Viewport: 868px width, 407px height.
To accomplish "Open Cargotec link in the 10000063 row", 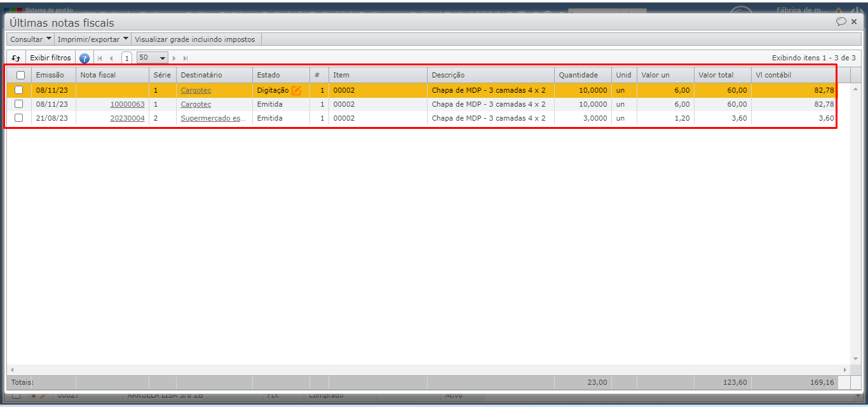I will point(196,104).
